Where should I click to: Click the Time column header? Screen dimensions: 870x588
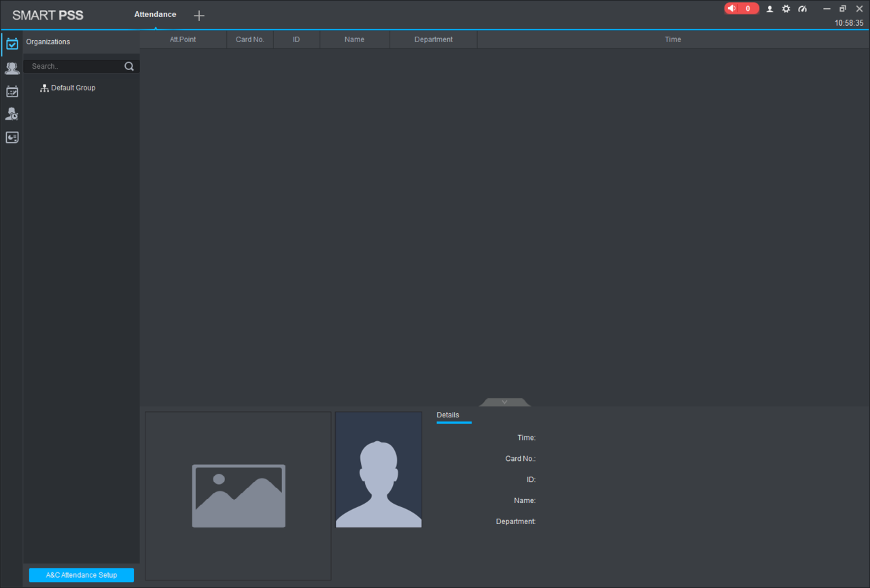[673, 39]
